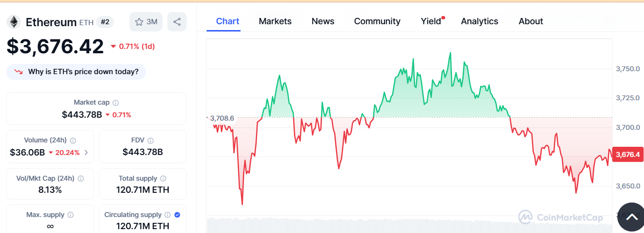Screen dimensions: 644x233
Task: Click the FDV info icon
Action: coord(150,140)
